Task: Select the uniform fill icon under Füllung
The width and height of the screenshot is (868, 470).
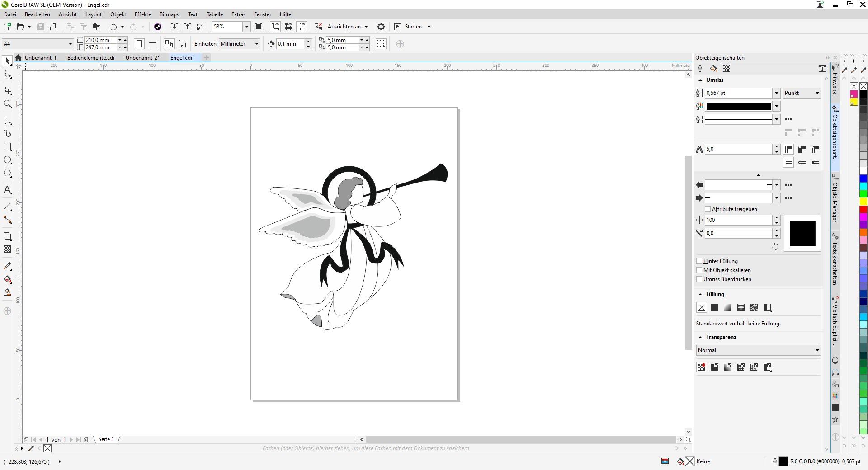Action: (715, 307)
